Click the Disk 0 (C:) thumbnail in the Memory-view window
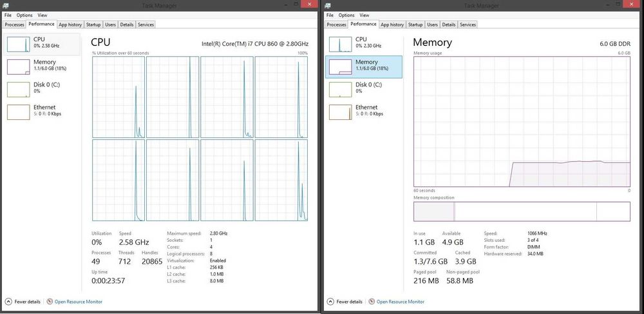Screen dimensions: 644x314 340,88
